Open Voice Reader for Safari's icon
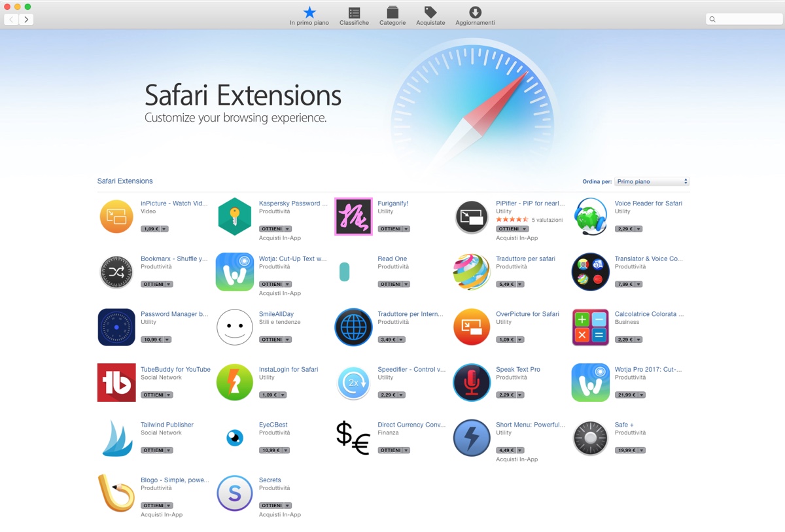Screen dimensions: 785x532 tap(590, 217)
